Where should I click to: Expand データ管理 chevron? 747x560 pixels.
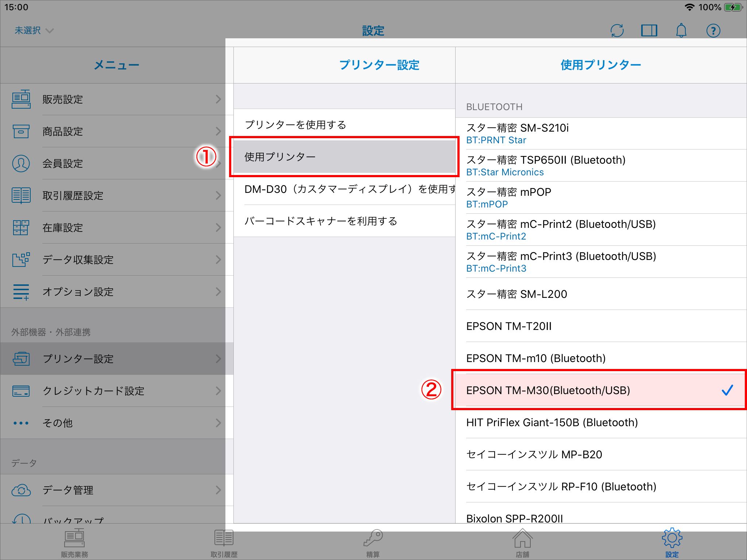(218, 490)
